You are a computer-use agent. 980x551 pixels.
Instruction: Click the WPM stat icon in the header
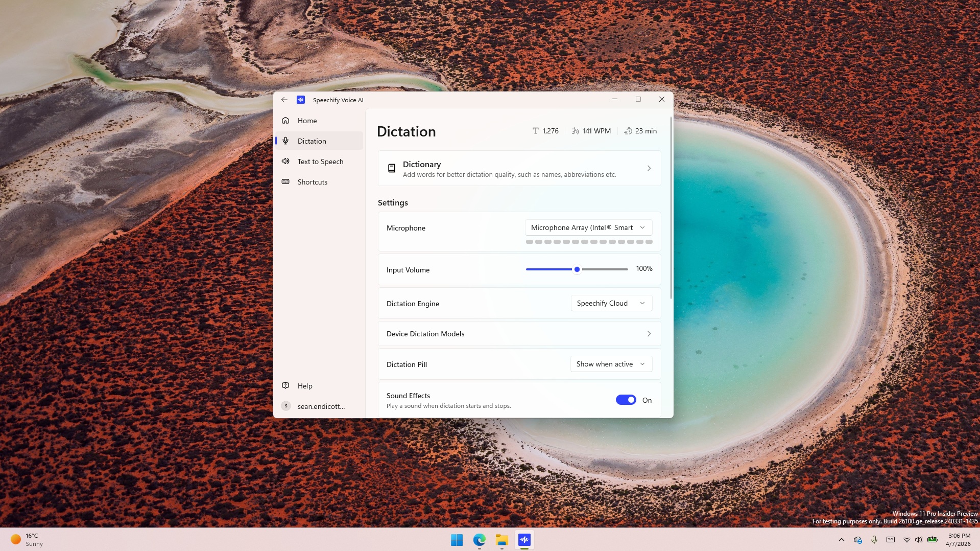click(575, 131)
